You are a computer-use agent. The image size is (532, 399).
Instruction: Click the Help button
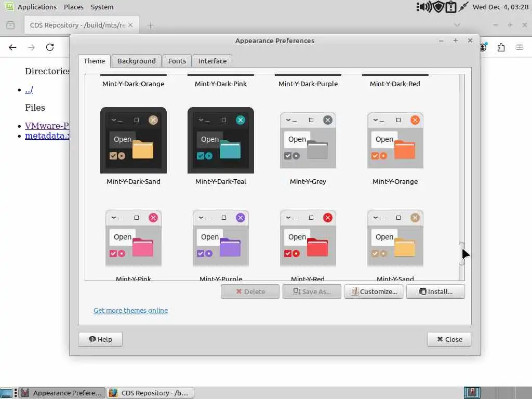[x=100, y=339]
